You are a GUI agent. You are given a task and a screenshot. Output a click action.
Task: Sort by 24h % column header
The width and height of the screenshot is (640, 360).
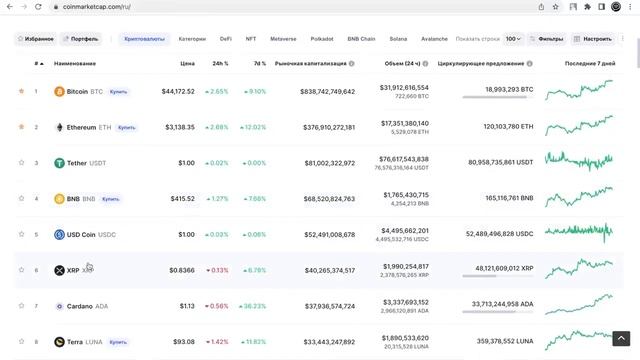(x=220, y=63)
